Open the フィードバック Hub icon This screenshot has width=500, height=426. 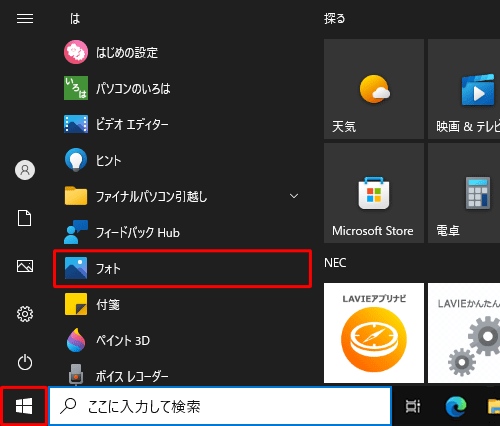(76, 232)
